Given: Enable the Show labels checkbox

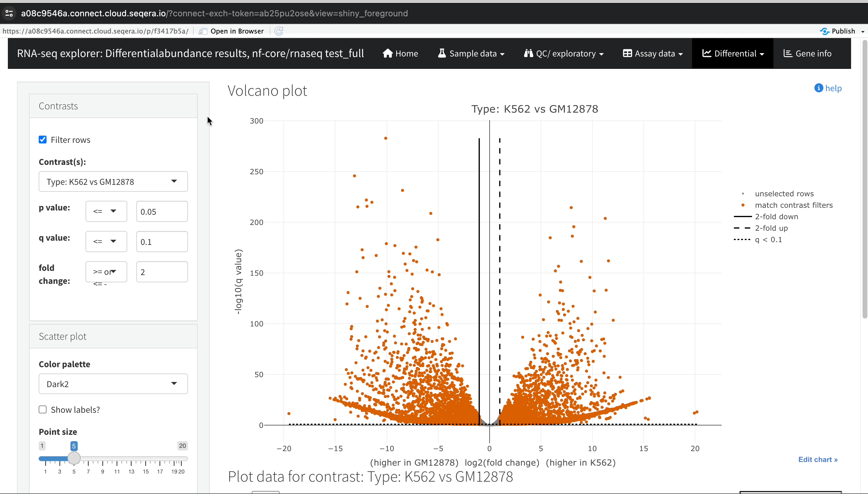Looking at the screenshot, I should pos(43,409).
